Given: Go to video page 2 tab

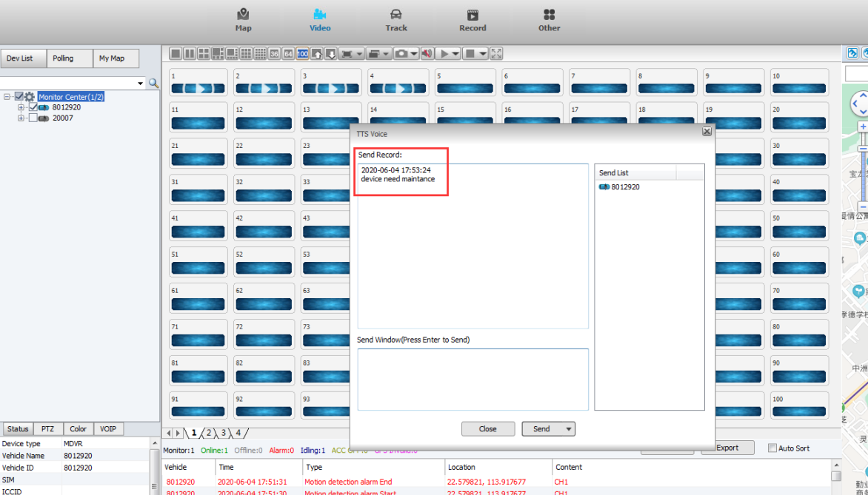Looking at the screenshot, I should pos(209,433).
